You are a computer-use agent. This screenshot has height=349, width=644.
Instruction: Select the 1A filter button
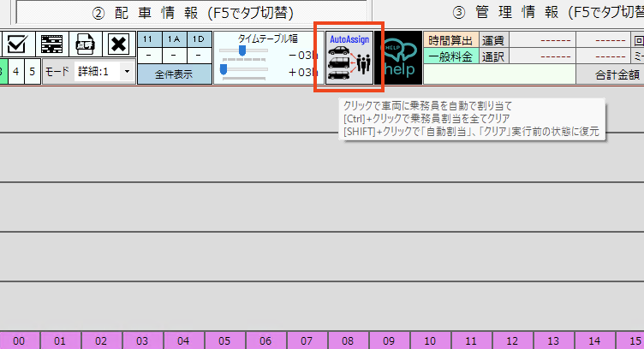tap(174, 39)
